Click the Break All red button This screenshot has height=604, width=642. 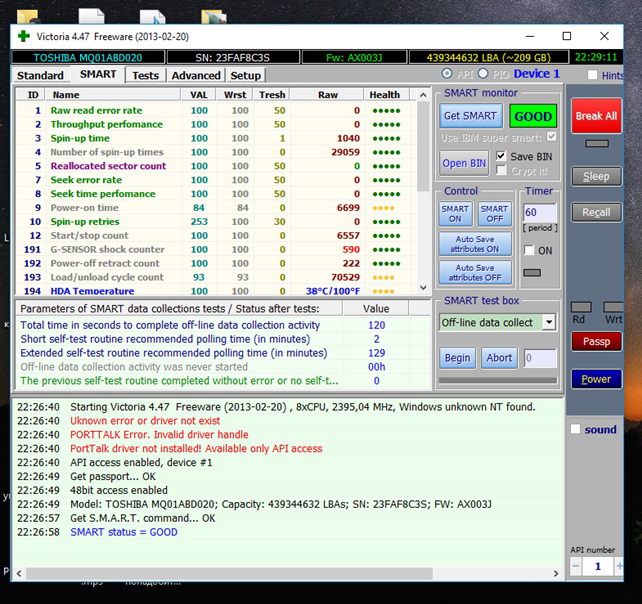[596, 116]
